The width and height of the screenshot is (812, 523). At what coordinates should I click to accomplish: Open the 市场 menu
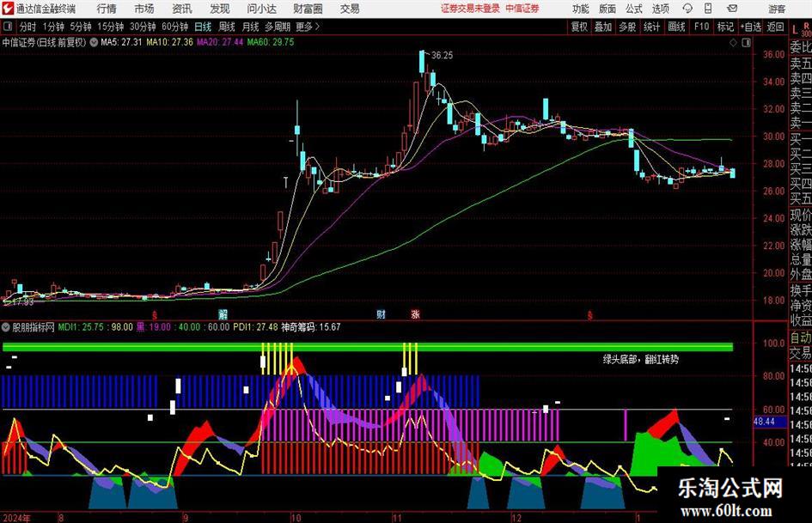(x=144, y=9)
